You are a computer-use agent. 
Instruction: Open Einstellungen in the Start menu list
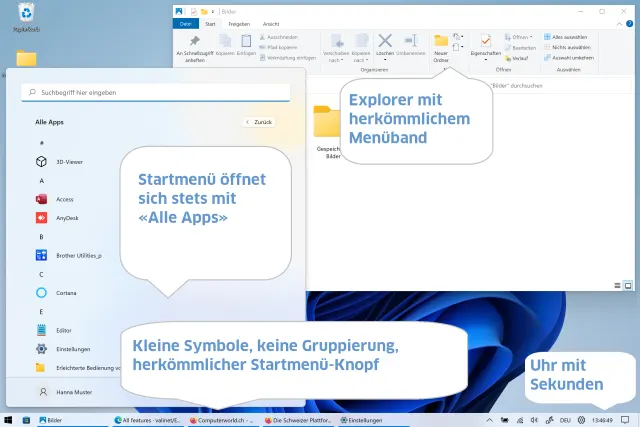point(63,349)
